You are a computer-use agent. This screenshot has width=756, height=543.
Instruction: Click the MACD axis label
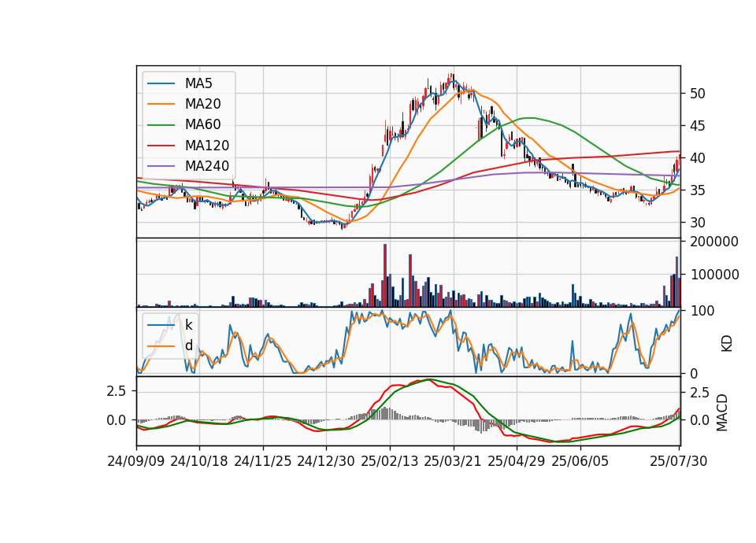coord(722,412)
